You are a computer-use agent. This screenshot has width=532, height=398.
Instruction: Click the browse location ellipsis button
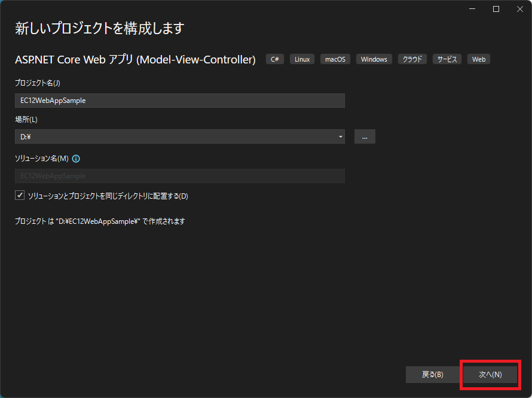click(x=365, y=136)
